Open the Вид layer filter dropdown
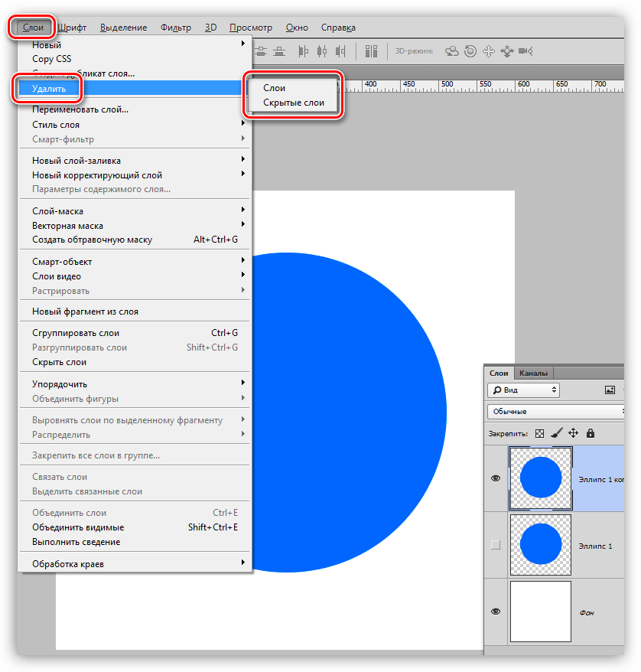 [x=523, y=390]
